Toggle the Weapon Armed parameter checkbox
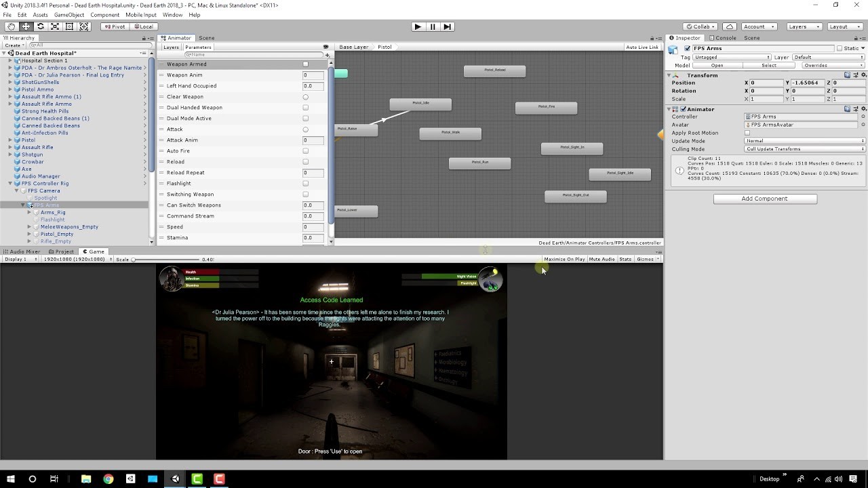868x488 pixels. (305, 64)
